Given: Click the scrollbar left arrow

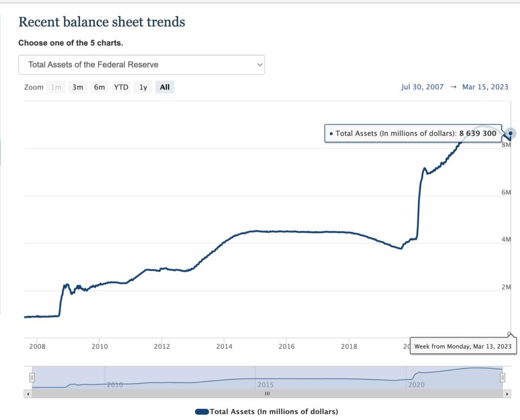Looking at the screenshot, I should click(x=28, y=394).
